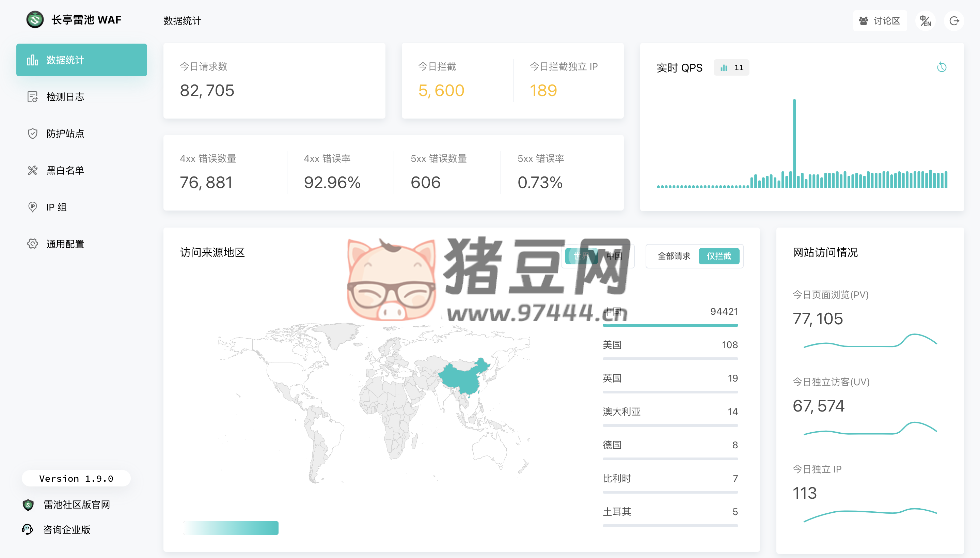Click the logout icon at top right

point(954,21)
